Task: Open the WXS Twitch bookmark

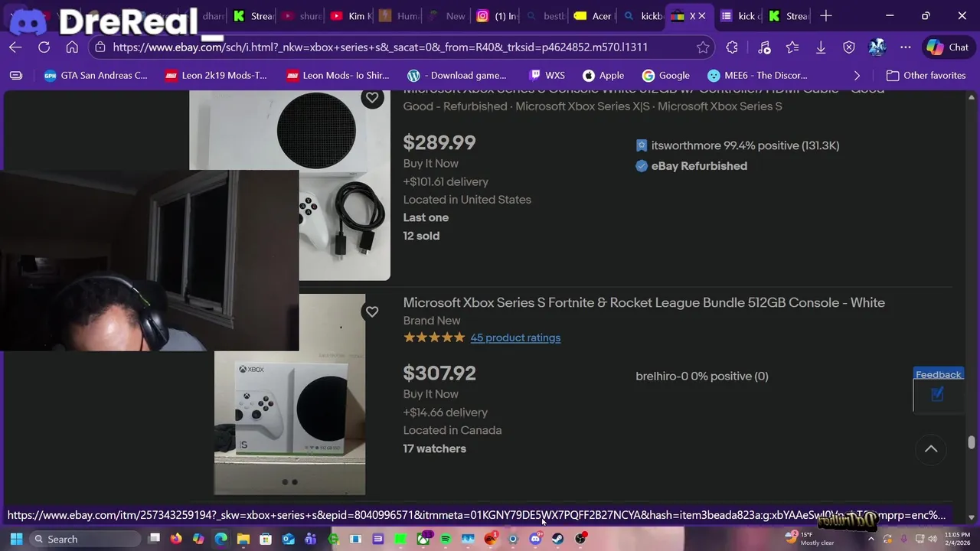Action: tap(547, 75)
